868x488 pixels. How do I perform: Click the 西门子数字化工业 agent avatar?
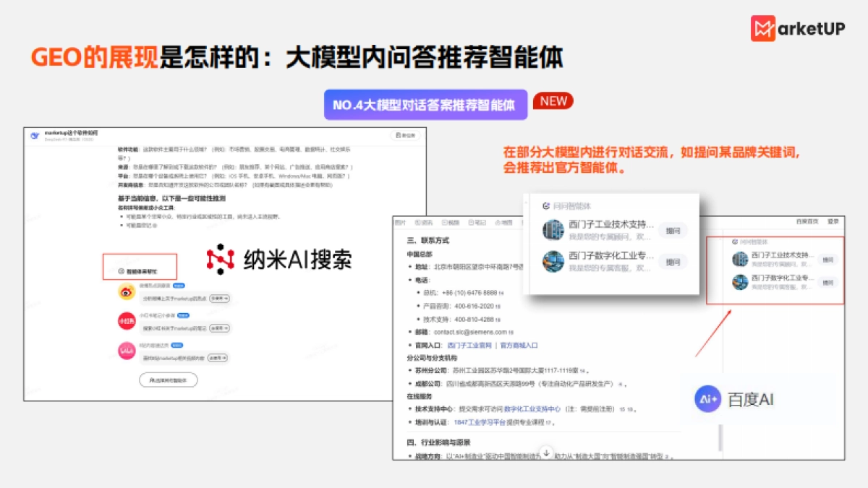[x=553, y=262]
